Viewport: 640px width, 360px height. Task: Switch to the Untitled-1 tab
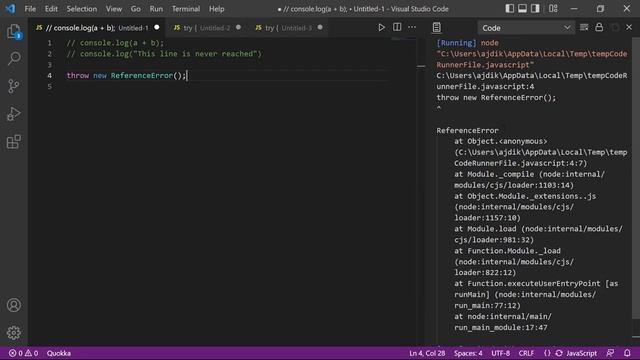click(97, 28)
